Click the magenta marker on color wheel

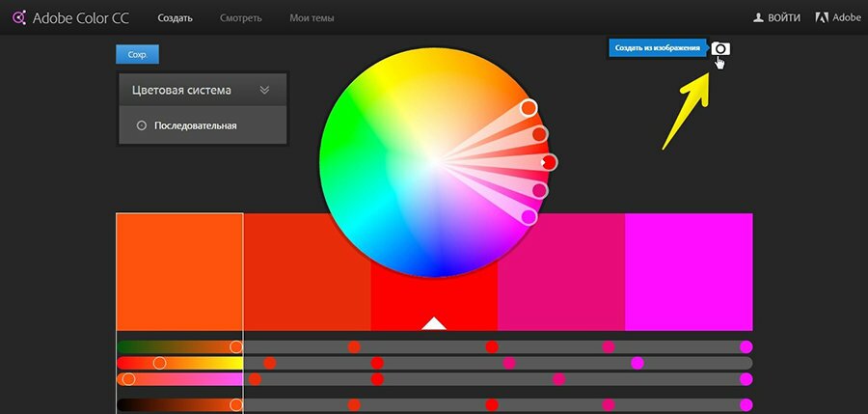pos(529,217)
